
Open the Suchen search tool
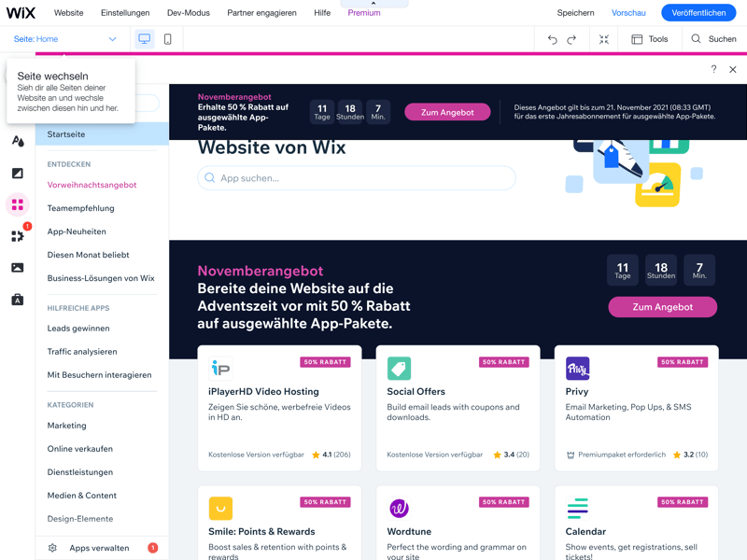tap(713, 39)
